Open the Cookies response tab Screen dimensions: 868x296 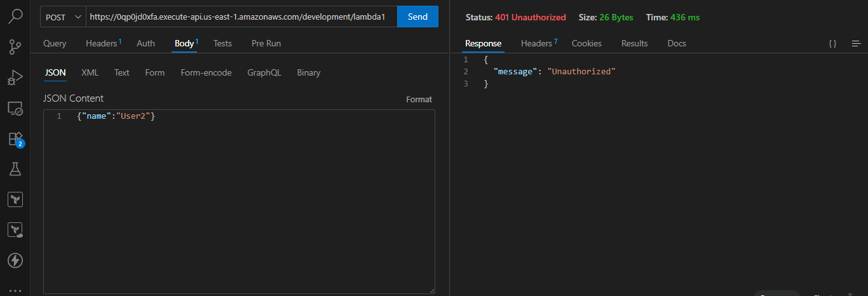point(587,43)
